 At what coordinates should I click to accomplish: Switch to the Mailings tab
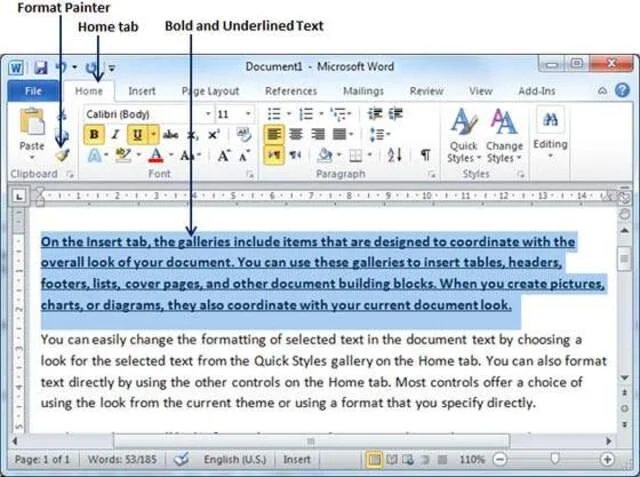pyautogui.click(x=363, y=91)
